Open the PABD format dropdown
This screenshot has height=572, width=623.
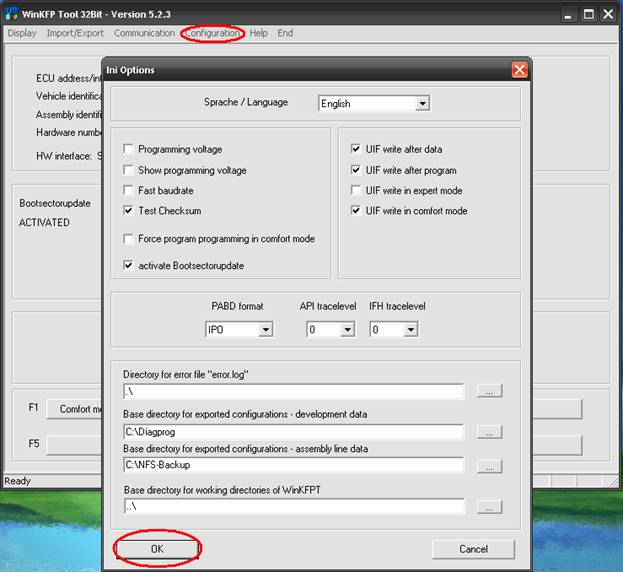coord(265,329)
